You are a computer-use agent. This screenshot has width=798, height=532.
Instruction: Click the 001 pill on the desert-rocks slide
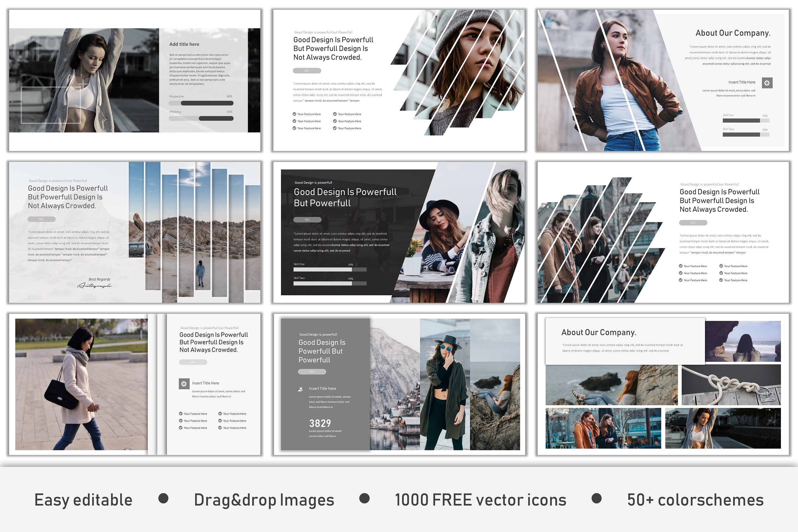(41, 219)
